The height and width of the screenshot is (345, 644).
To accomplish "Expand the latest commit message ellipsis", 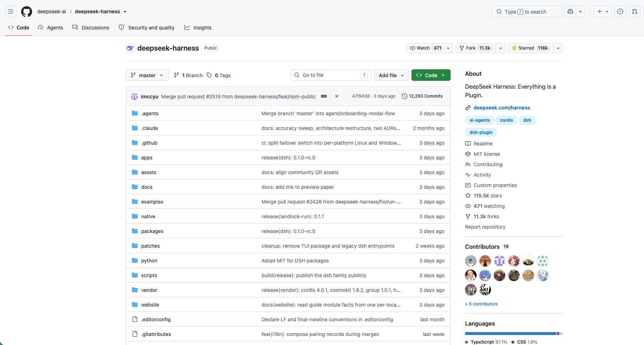I will (x=324, y=96).
